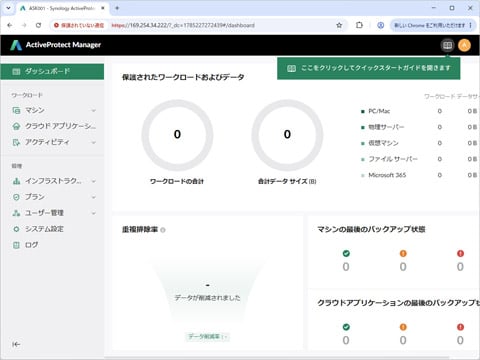This screenshot has width=480, height=360.
Task: Click the マシンの最後のバックアップ状態 heading
Action: coord(371,229)
